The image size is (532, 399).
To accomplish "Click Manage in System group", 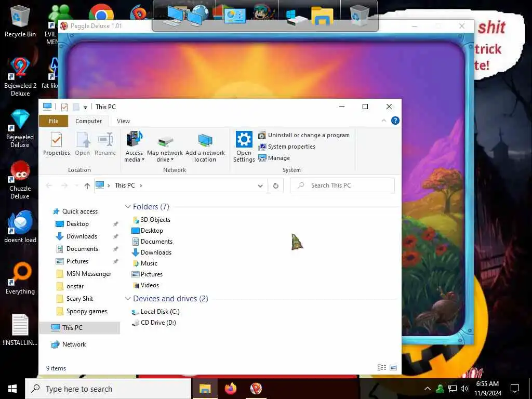I will [x=274, y=158].
